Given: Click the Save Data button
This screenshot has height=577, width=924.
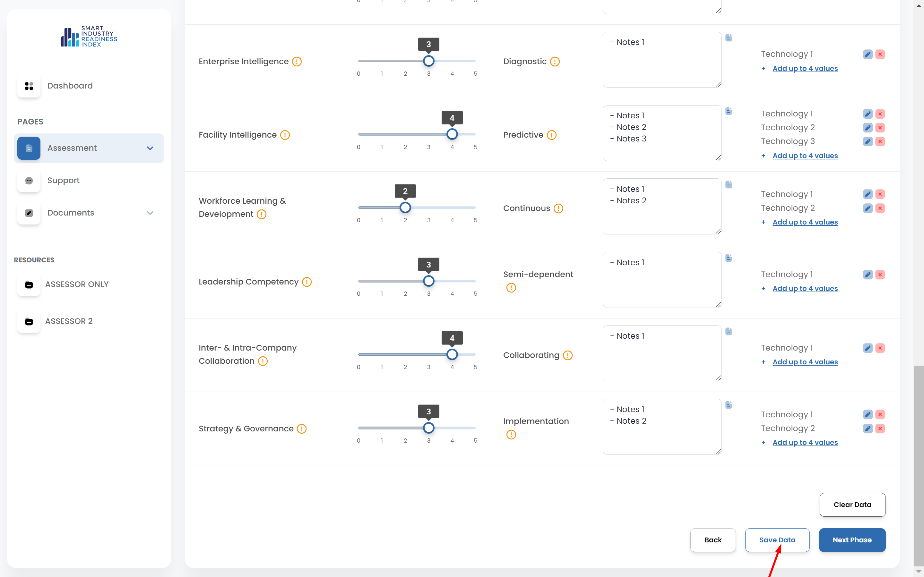Looking at the screenshot, I should 777,540.
